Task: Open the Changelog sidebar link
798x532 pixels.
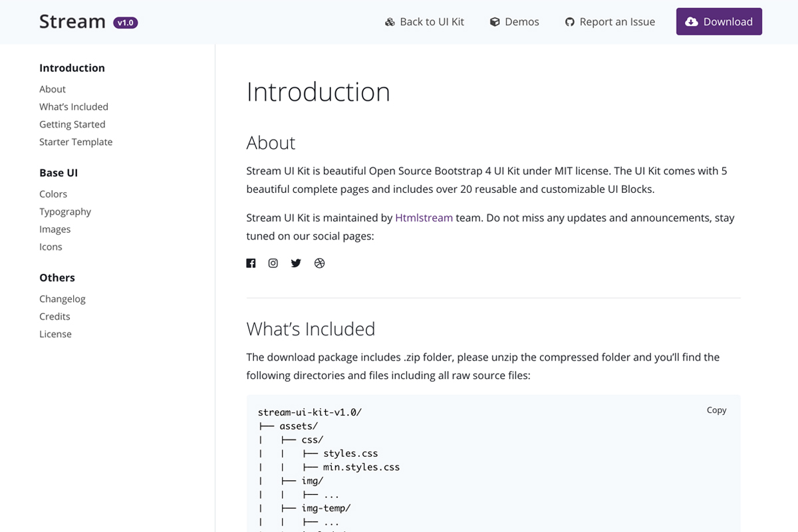Action: click(x=63, y=299)
